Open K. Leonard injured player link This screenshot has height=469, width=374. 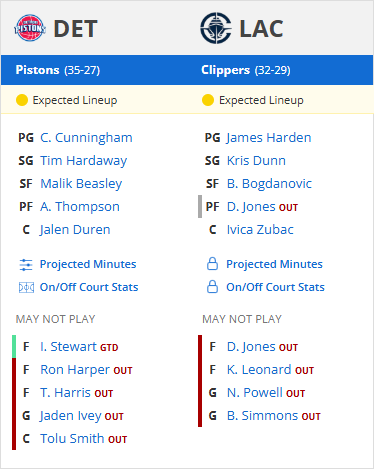click(259, 370)
